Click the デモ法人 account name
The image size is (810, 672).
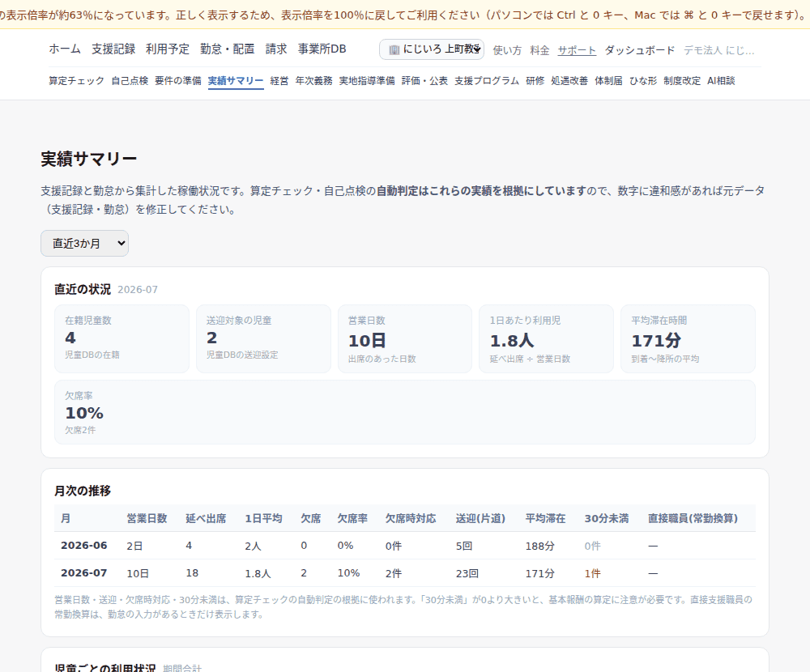point(719,50)
